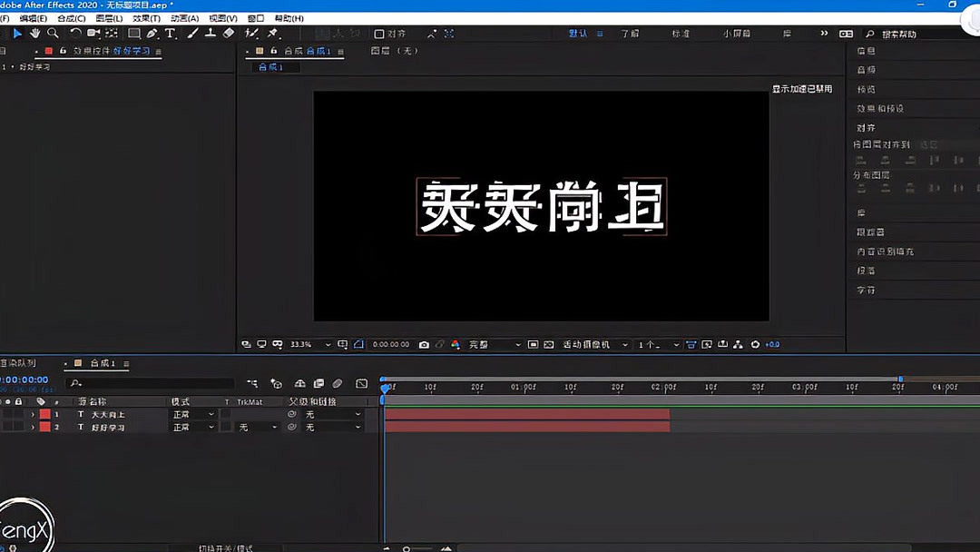The height and width of the screenshot is (552, 980).
Task: Select the Brush tool
Action: point(191,34)
